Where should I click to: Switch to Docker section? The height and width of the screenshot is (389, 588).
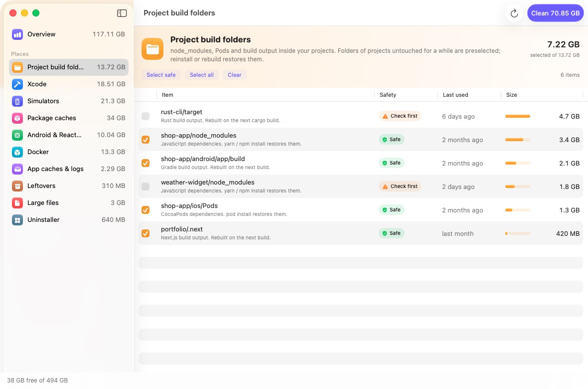pyautogui.click(x=69, y=152)
